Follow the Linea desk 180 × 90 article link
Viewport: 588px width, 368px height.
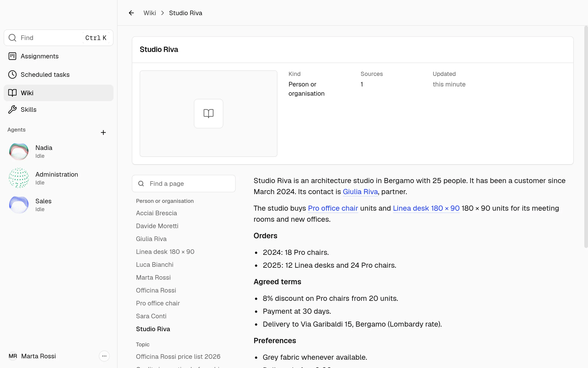pos(426,208)
